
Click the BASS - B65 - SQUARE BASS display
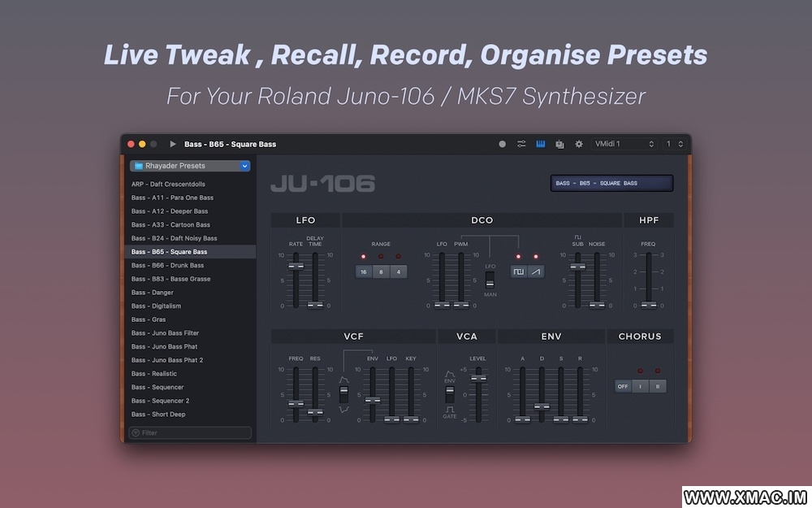coord(611,183)
